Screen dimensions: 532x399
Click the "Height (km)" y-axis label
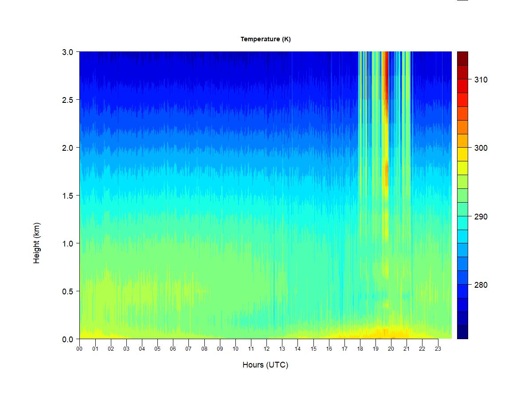[36, 243]
